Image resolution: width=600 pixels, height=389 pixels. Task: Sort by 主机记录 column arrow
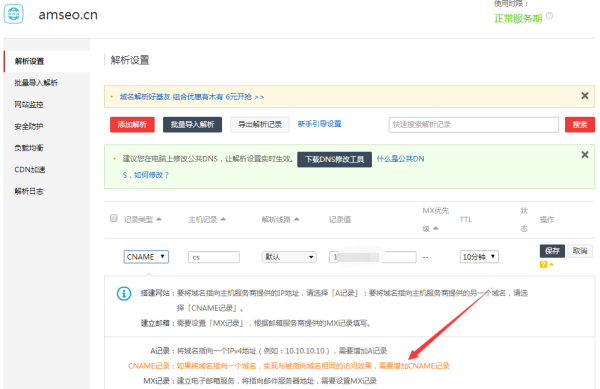coord(223,219)
